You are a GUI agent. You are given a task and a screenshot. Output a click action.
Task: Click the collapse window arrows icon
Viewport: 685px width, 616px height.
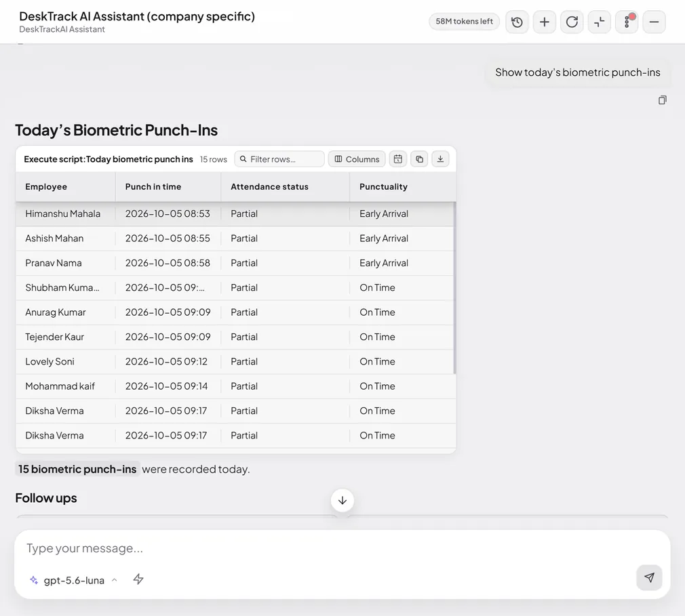600,22
